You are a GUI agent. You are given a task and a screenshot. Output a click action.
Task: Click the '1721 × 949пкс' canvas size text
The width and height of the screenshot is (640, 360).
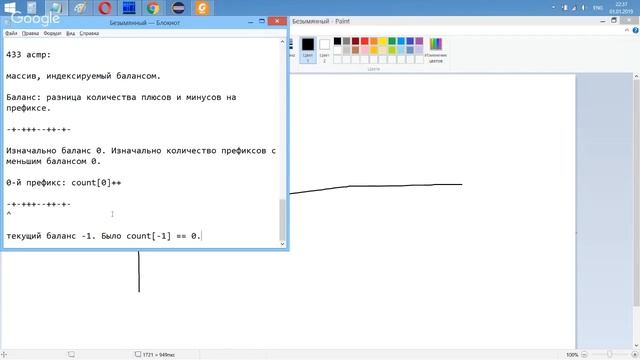coord(159,355)
